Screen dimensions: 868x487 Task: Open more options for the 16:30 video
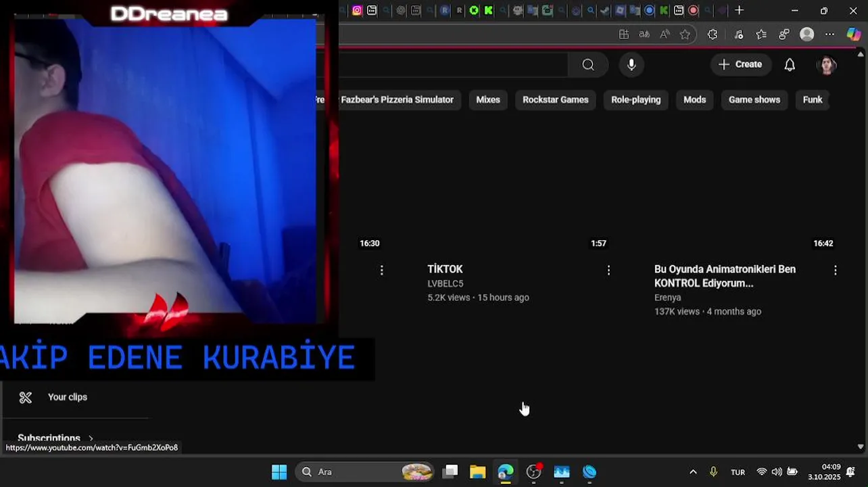(x=382, y=270)
